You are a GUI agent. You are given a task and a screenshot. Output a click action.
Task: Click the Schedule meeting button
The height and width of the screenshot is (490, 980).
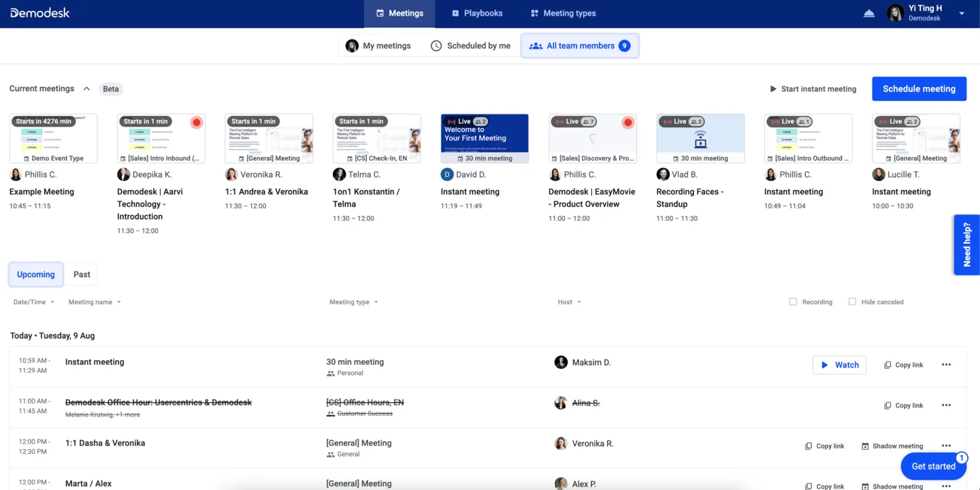click(919, 88)
